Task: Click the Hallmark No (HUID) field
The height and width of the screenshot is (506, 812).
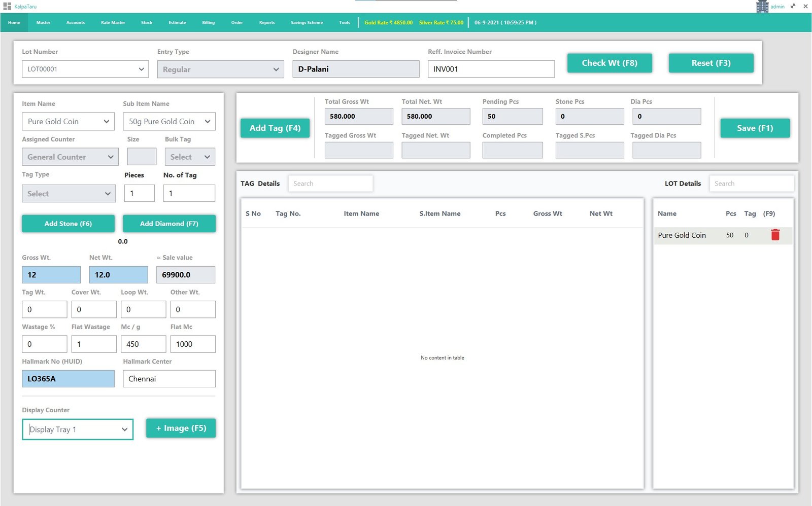Action: pos(68,379)
